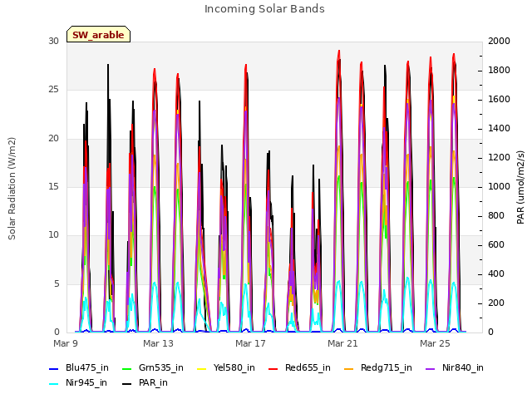Screen dimensions: 532x399
Task: Click the 20 tick on left axis
Action: [53, 139]
